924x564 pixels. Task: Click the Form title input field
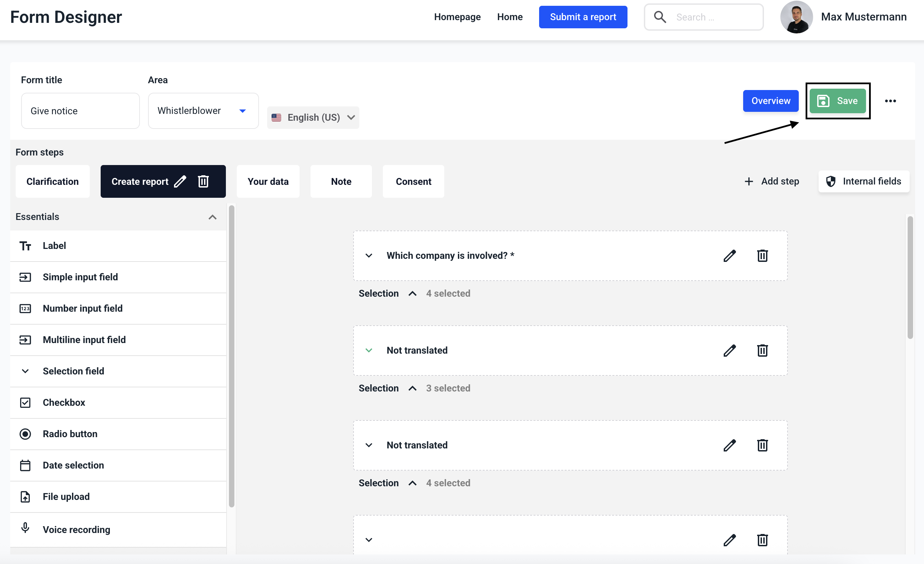tap(81, 111)
